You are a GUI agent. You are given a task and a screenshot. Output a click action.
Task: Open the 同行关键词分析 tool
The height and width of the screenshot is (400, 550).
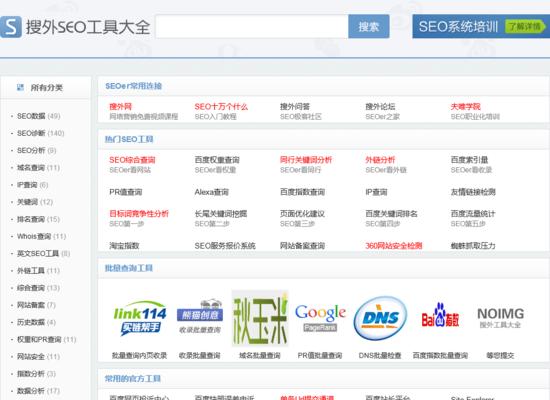point(306,160)
